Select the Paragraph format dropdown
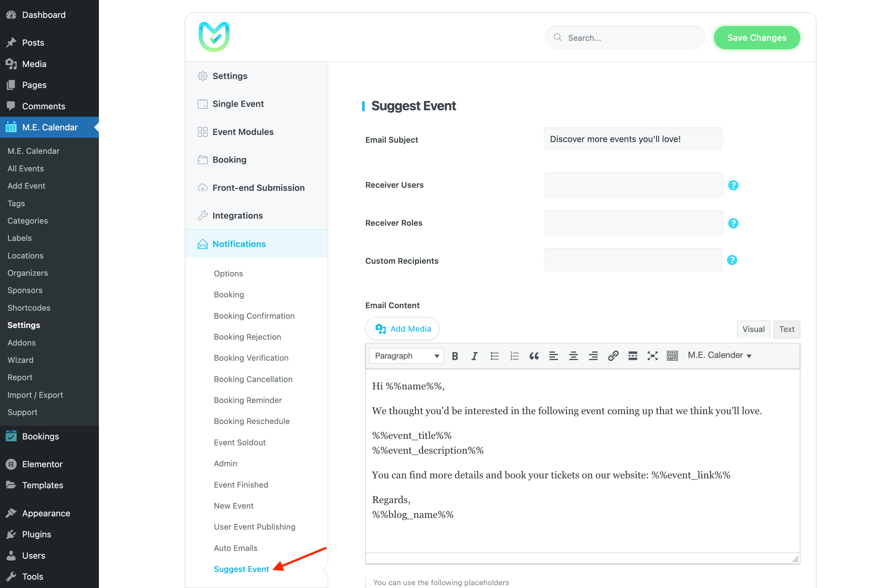This screenshot has width=890, height=588. tap(405, 355)
